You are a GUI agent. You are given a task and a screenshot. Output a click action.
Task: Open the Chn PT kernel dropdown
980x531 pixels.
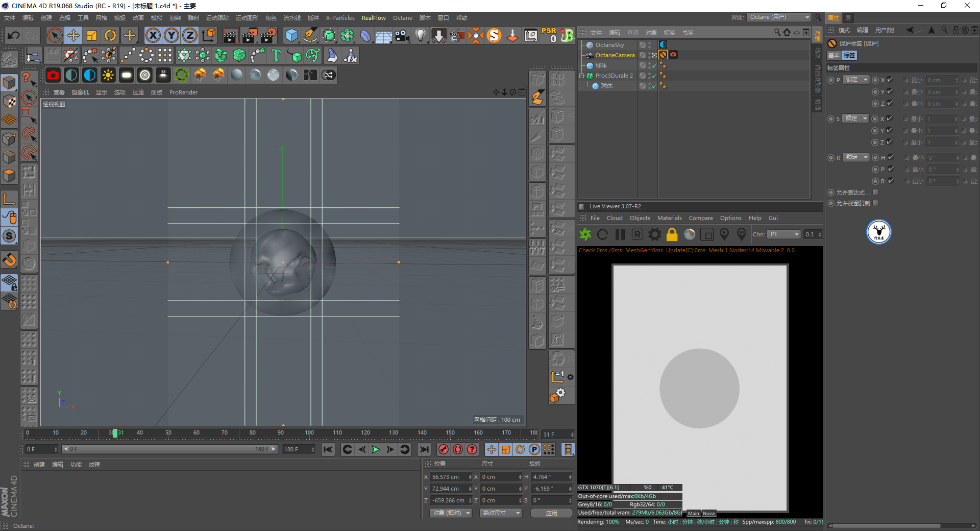785,234
